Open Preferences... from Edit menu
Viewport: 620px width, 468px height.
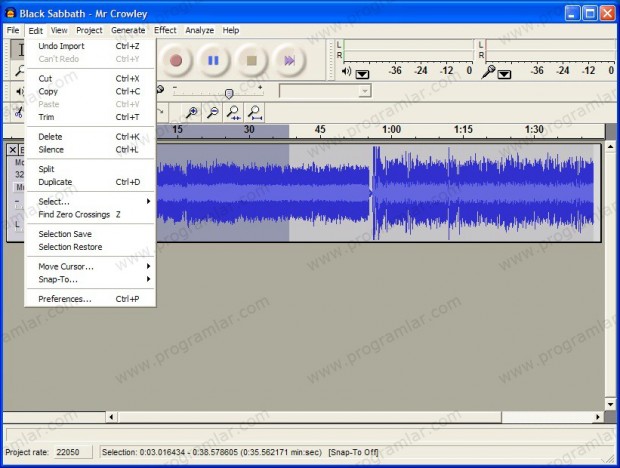[x=91, y=299]
